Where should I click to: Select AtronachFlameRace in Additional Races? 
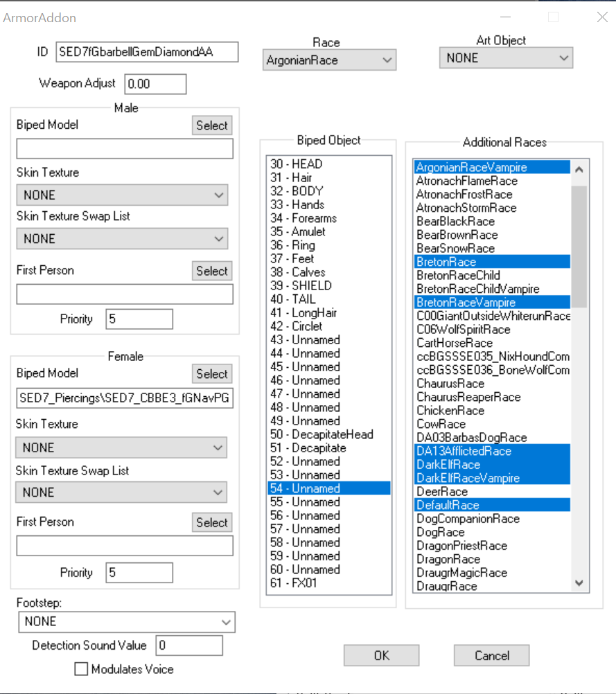492,181
